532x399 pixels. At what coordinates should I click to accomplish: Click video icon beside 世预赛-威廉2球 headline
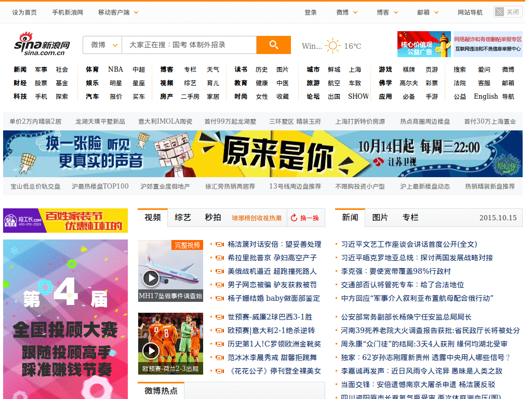coord(220,317)
